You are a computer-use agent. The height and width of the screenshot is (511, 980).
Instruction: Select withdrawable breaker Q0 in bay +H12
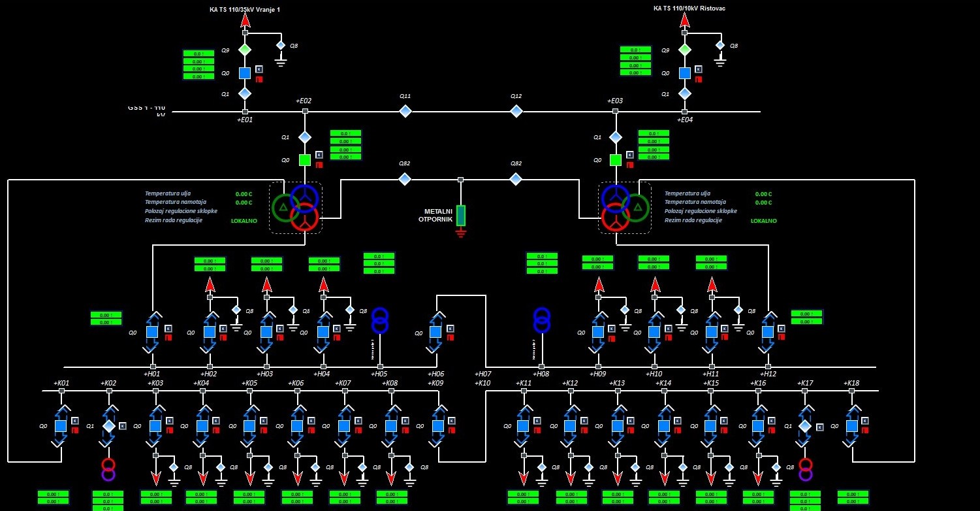pos(768,332)
